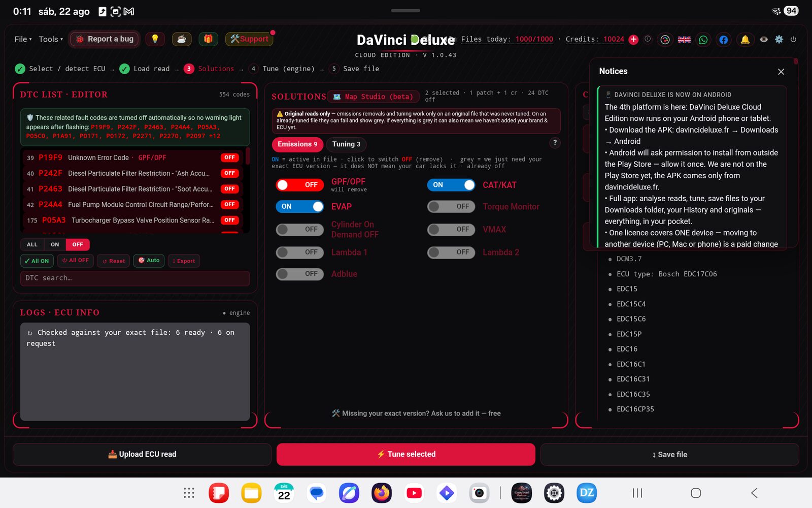Screen dimensions: 812x508
Task: Click the All ON button
Action: pyautogui.click(x=37, y=261)
